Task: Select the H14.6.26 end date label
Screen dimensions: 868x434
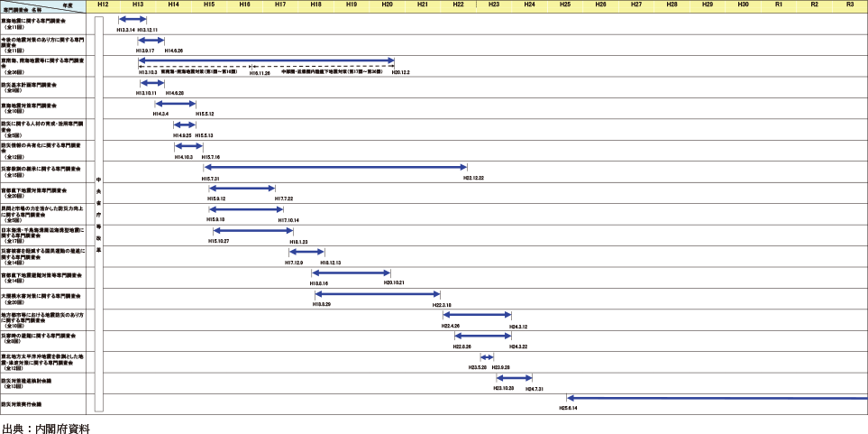Action: tap(173, 51)
